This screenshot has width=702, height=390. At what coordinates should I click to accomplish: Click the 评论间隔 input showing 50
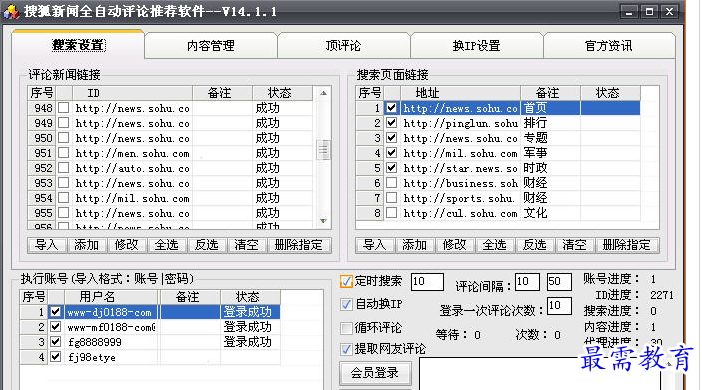click(559, 282)
